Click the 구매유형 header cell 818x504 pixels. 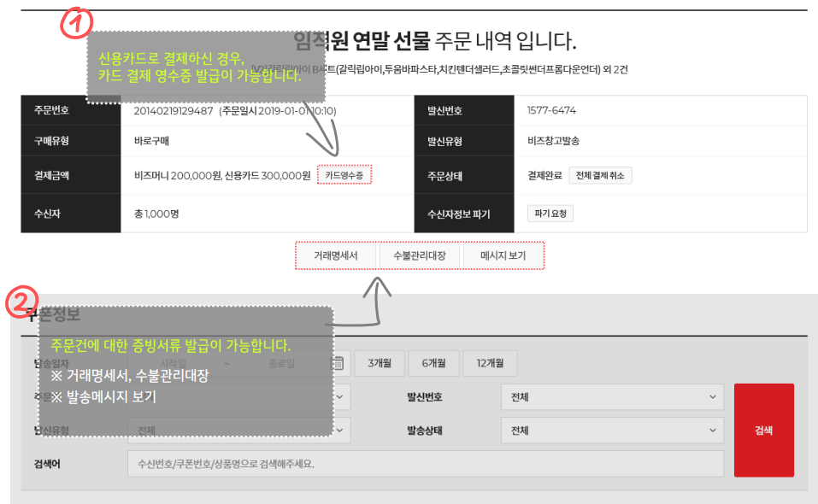tap(71, 141)
